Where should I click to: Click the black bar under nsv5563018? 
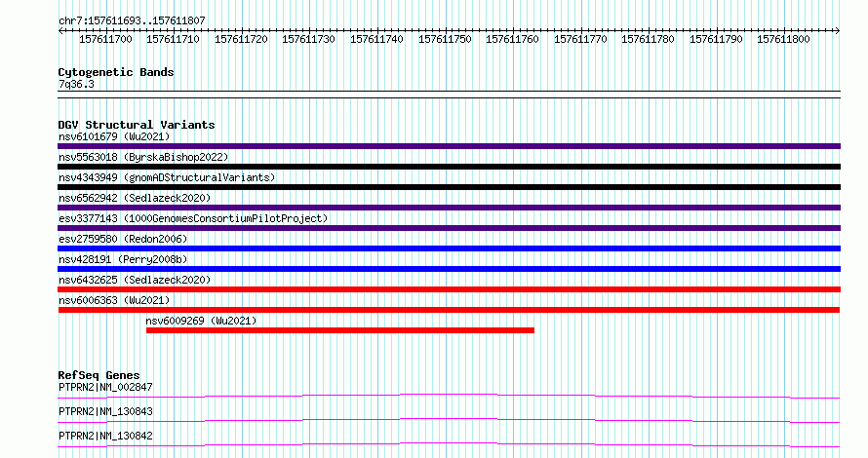pyautogui.click(x=449, y=167)
